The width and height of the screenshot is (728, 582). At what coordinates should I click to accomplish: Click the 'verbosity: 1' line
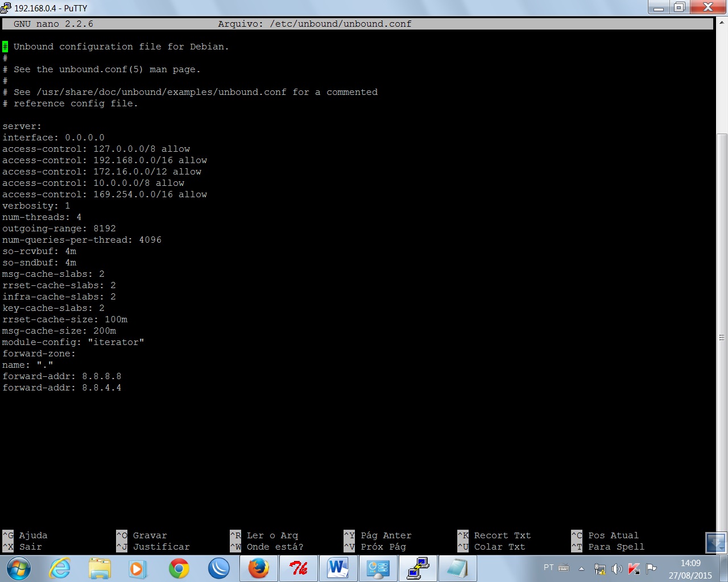pos(36,206)
